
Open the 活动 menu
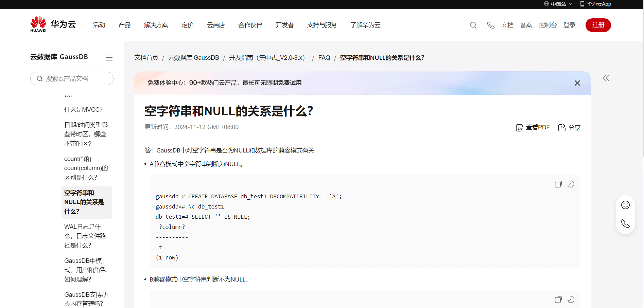[99, 25]
